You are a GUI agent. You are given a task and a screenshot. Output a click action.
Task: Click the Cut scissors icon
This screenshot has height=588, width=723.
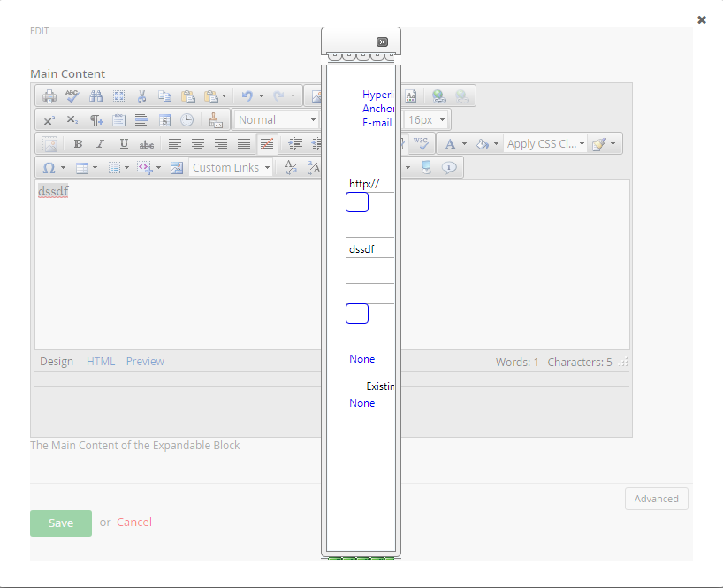click(141, 95)
